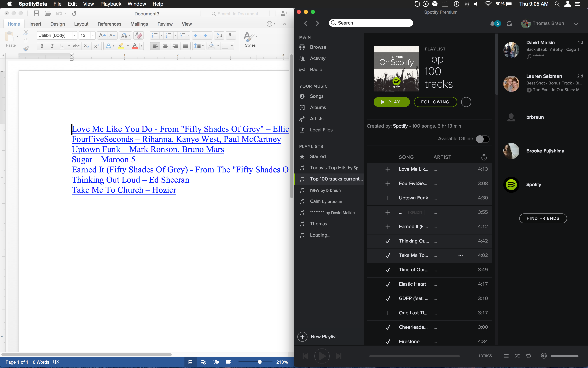Click the Subscript X2 icon
The height and width of the screenshot is (368, 588).
click(x=86, y=46)
